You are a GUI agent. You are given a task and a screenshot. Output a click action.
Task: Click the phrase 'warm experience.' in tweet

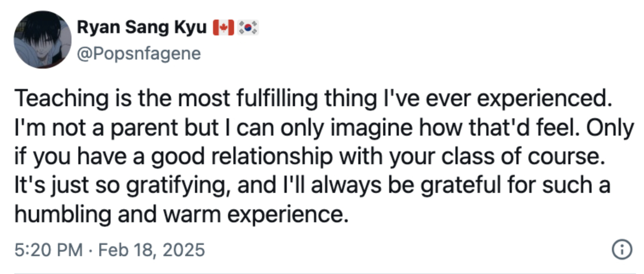(256, 215)
